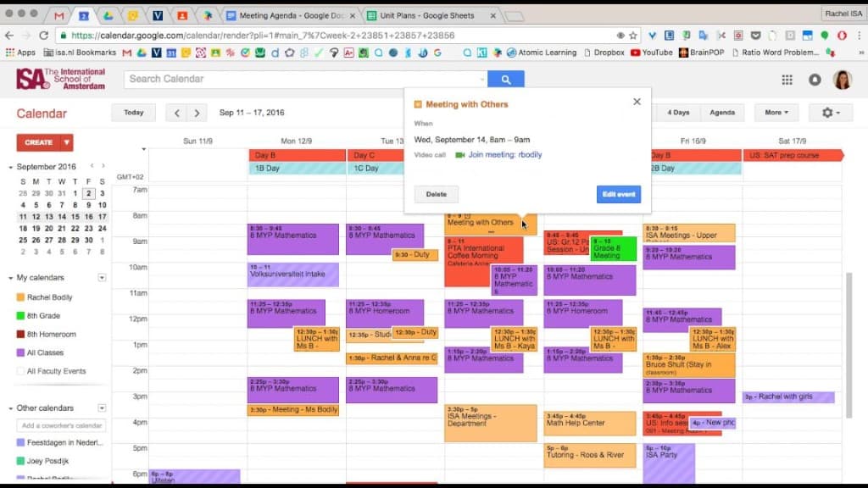Click the video call camera icon
This screenshot has width=868, height=488.
459,155
